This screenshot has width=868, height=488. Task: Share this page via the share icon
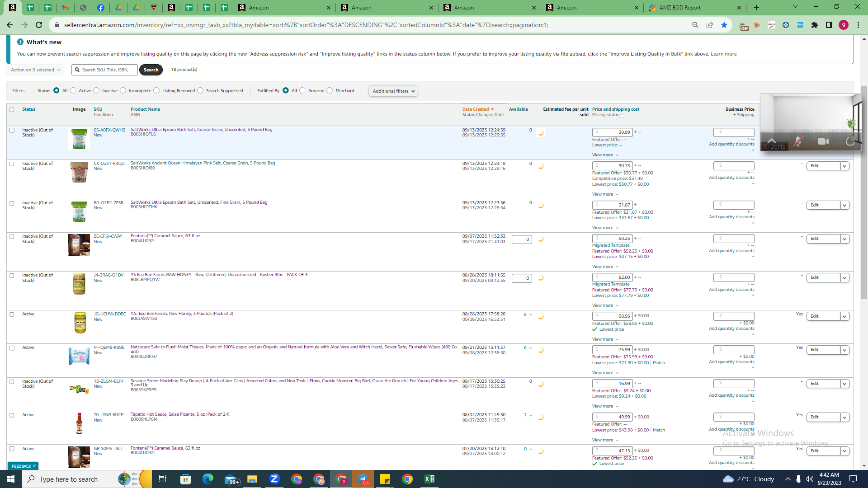click(x=710, y=25)
